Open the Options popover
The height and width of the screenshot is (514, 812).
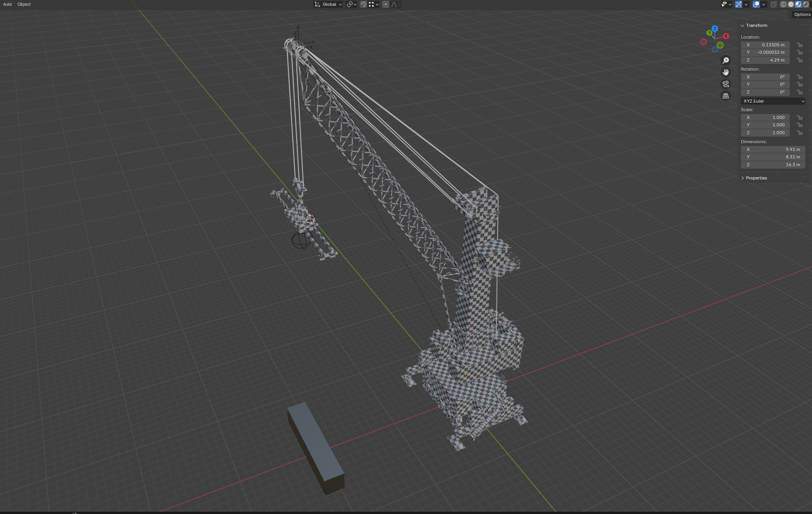click(x=802, y=14)
